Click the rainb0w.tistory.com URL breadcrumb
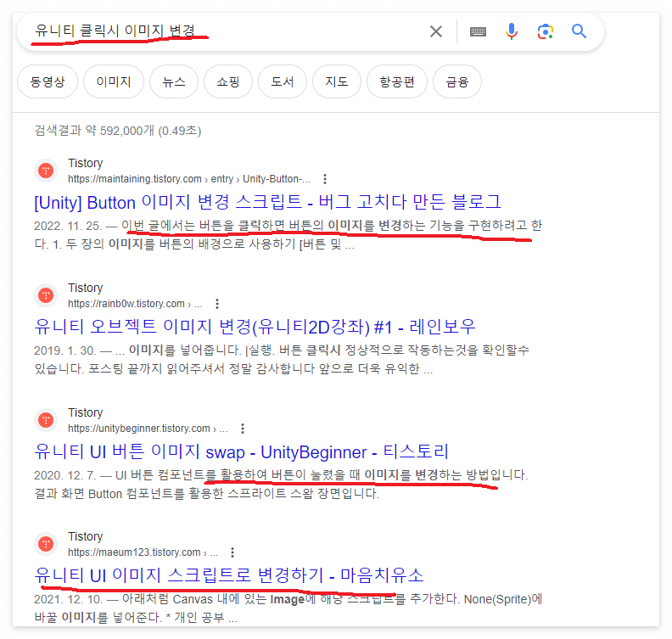This screenshot has width=672, height=639. click(x=135, y=304)
